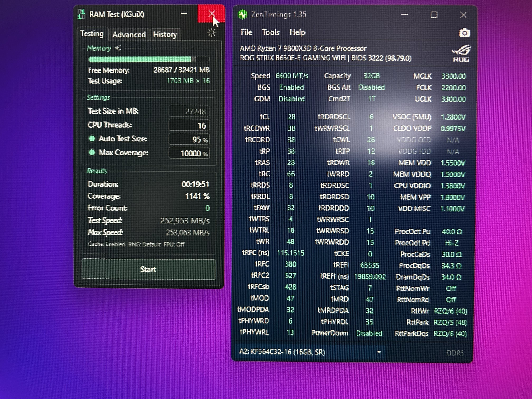Screen dimensions: 532x399
Task: Click the sparkle icon next to Memory label
Action: point(118,48)
